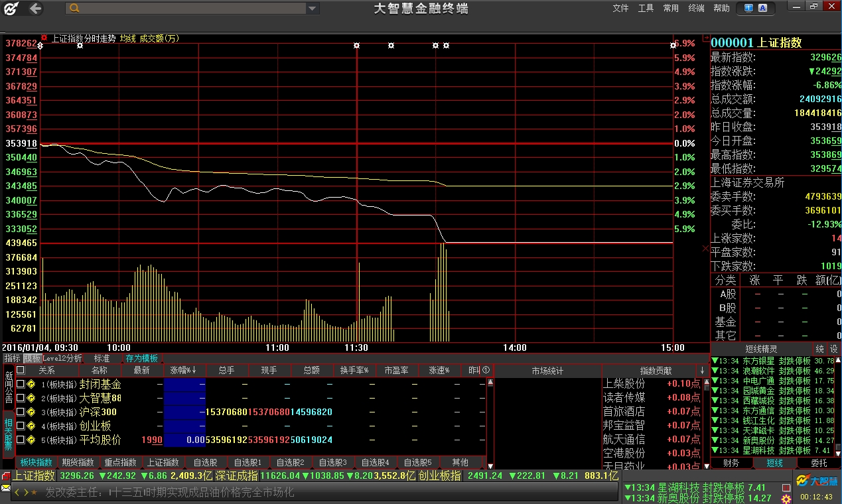Open the 终端 menu
This screenshot has height=504, width=842.
coord(696,8)
